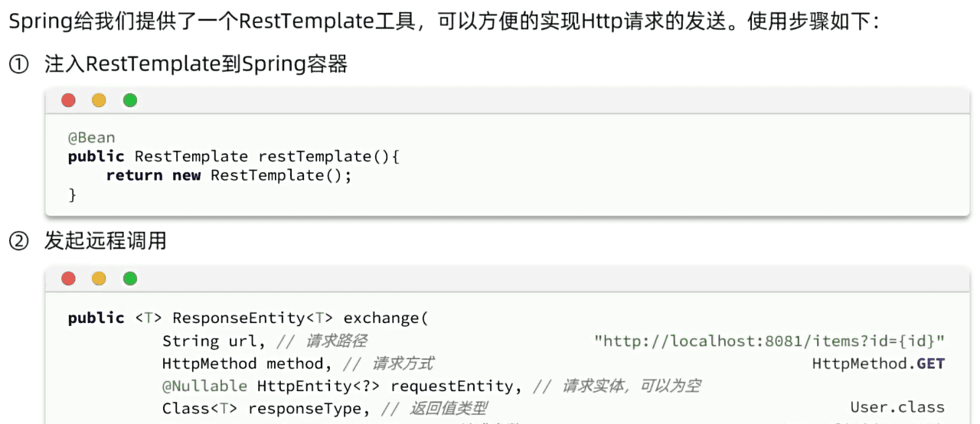
Task: Click the User.class example value
Action: coord(897,408)
